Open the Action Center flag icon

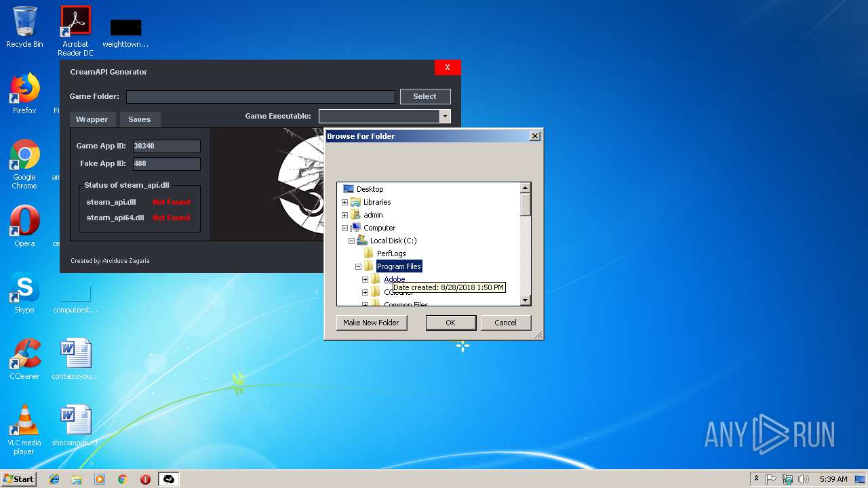click(x=772, y=479)
